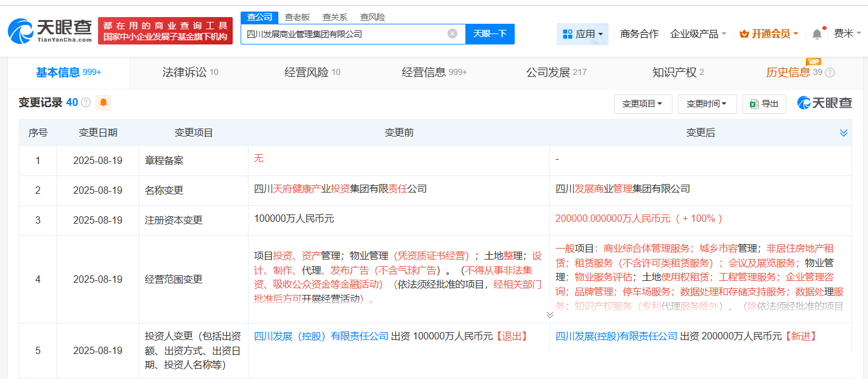Export records with the 导出 button
This screenshot has height=379, width=868.
764,104
